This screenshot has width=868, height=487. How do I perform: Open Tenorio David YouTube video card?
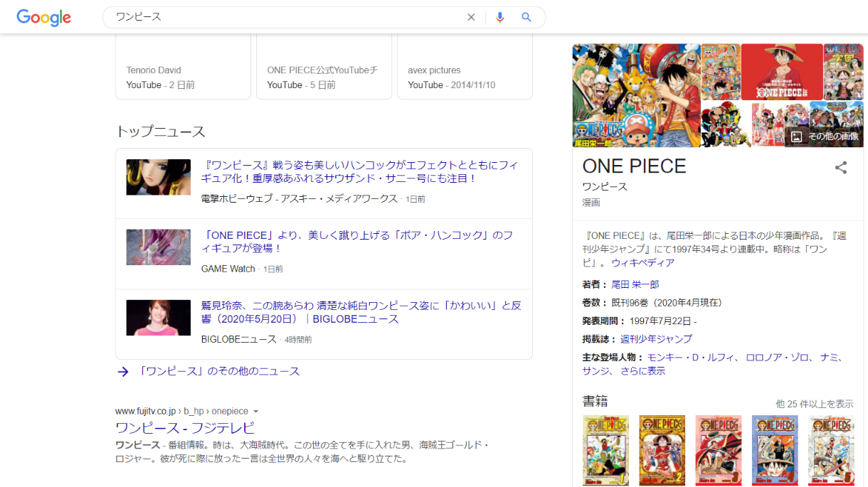coord(183,67)
